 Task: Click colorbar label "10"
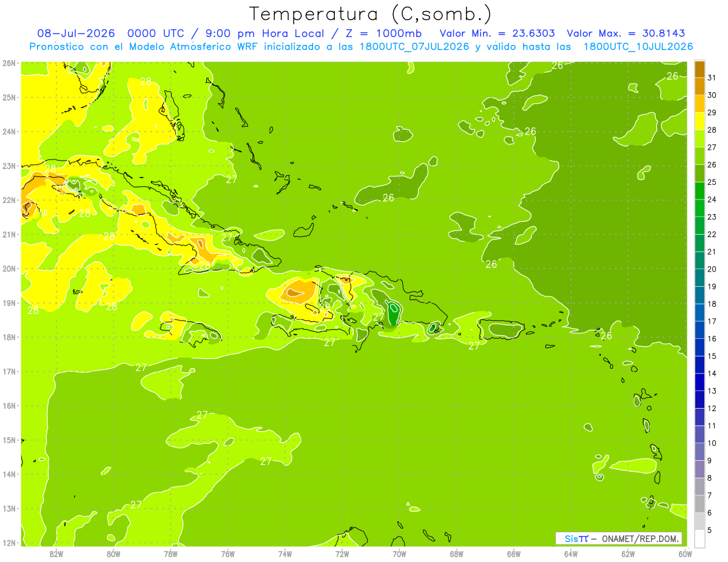coord(712,443)
